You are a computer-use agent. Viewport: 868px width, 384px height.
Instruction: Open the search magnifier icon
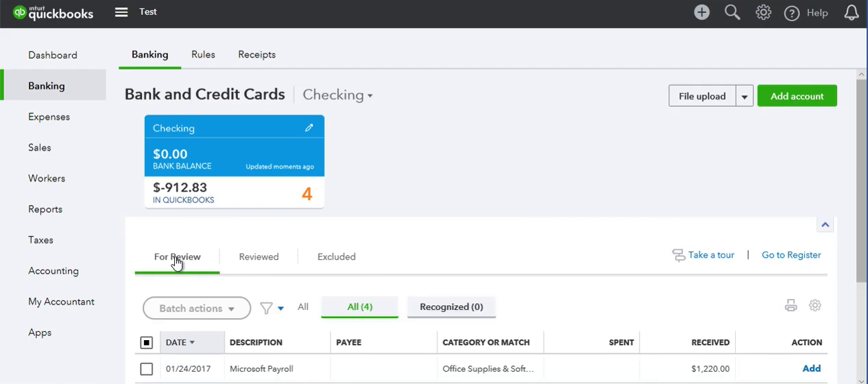coord(732,12)
